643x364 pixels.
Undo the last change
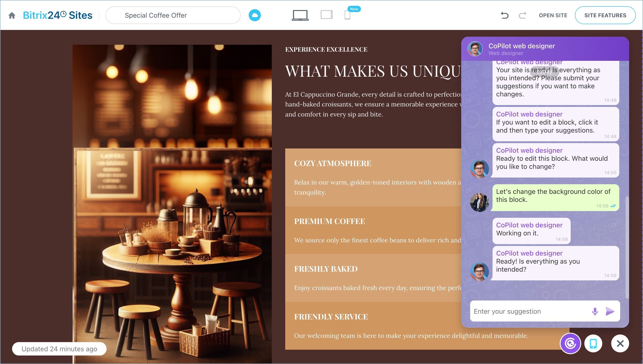(504, 15)
